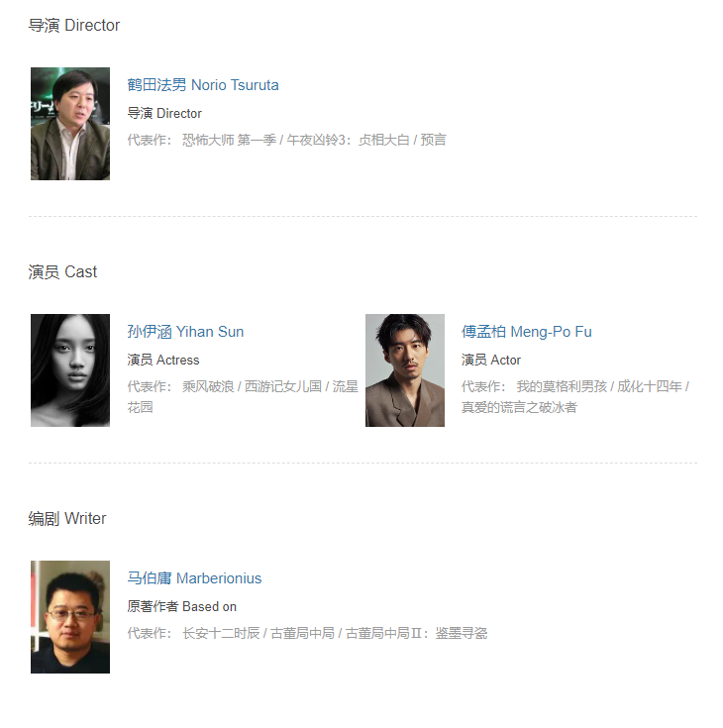
Task: Open director 鹤田法男 Norio Tsuruta's profile link
Action: pyautogui.click(x=203, y=85)
